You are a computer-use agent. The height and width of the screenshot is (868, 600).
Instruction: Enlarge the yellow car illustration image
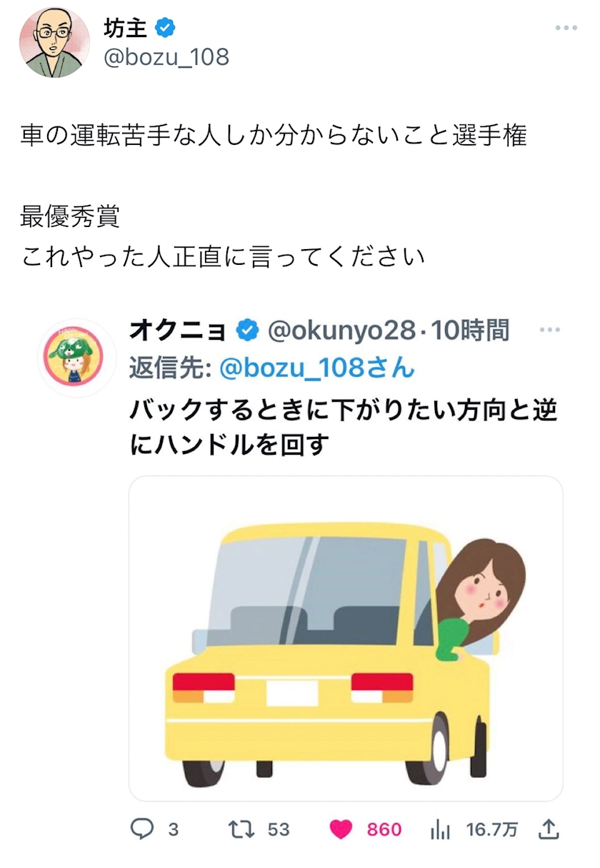pyautogui.click(x=346, y=638)
